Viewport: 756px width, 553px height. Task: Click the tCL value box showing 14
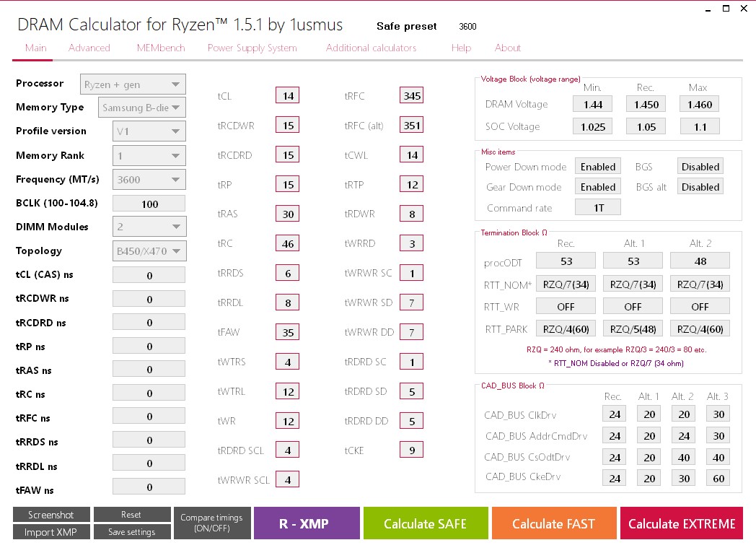[288, 95]
